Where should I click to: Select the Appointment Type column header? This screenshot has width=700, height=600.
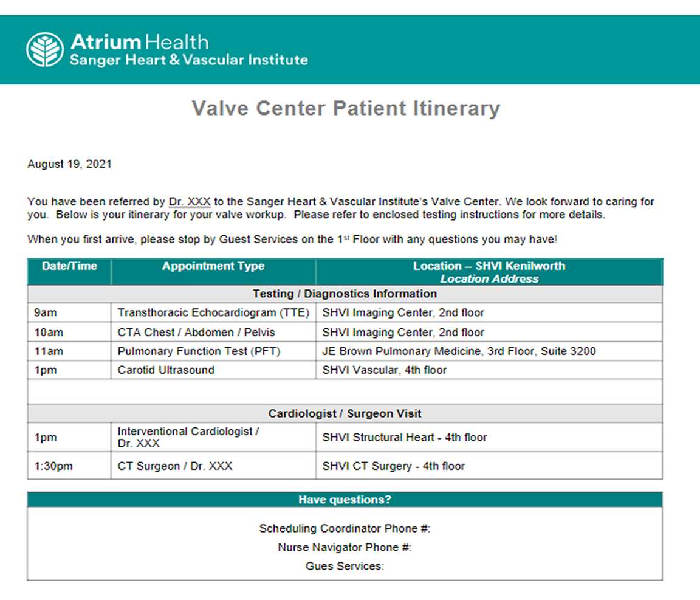click(213, 266)
